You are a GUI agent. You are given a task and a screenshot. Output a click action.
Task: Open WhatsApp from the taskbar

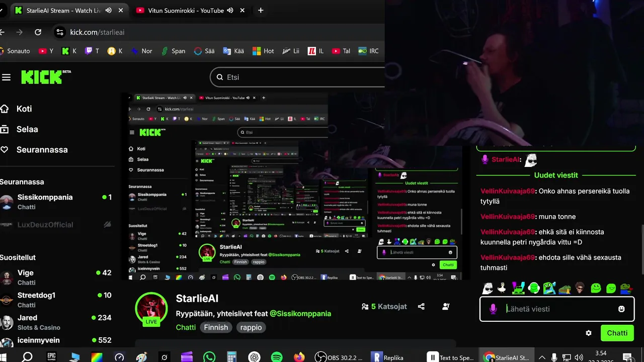tap(209, 357)
